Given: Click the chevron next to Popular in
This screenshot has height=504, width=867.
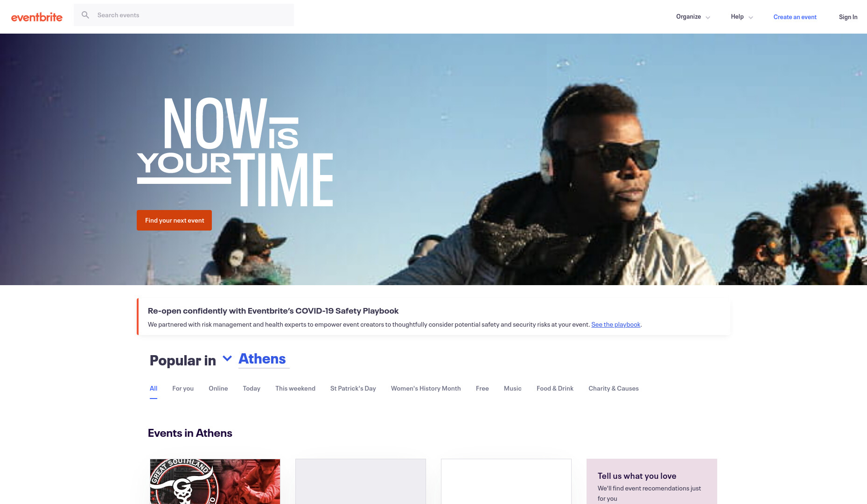Looking at the screenshot, I should [x=227, y=358].
